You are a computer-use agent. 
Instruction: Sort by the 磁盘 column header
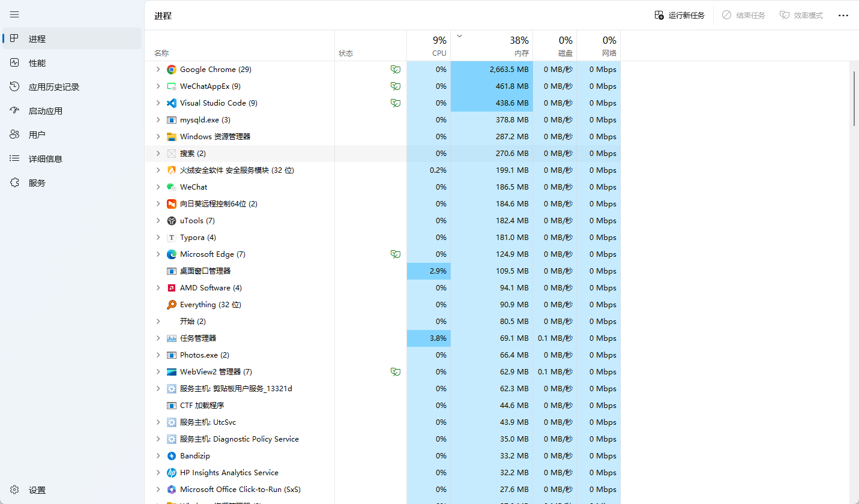point(555,46)
